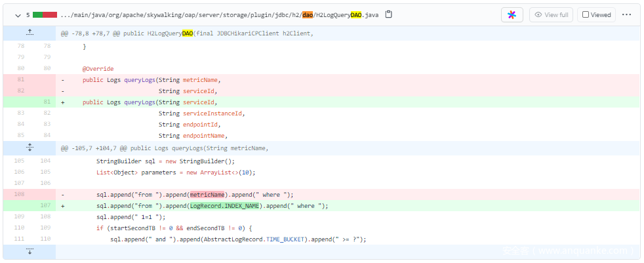The image size is (644, 263).
Task: Expand hidden lines below line 111
Action: (x=30, y=252)
